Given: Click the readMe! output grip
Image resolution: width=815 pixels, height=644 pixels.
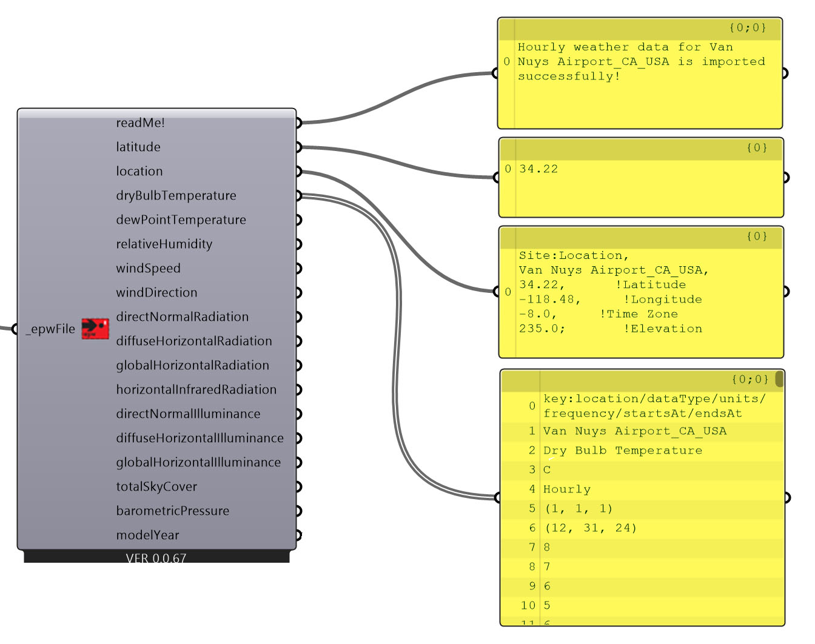Looking at the screenshot, I should tap(298, 123).
